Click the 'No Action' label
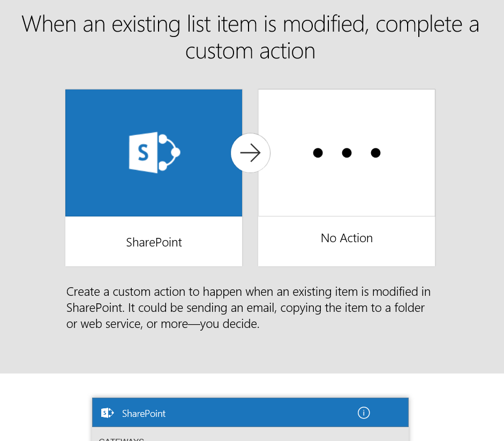Image resolution: width=504 pixels, height=441 pixels. (x=347, y=238)
